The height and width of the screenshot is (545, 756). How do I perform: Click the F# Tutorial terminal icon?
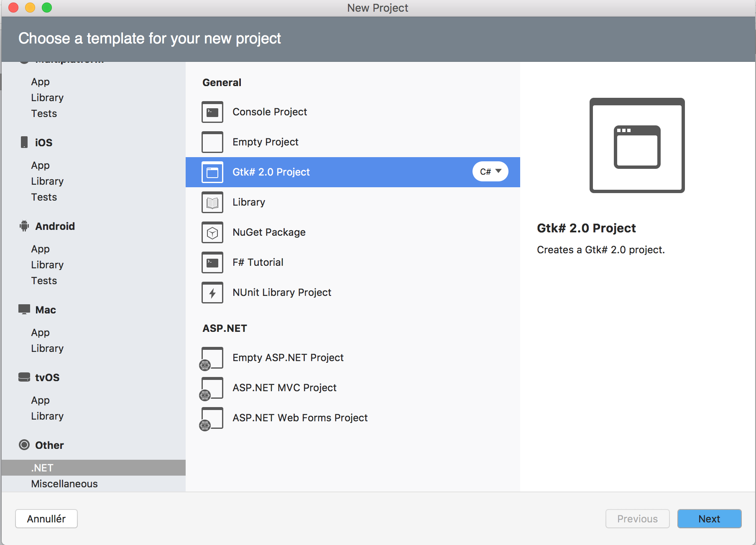[x=212, y=262]
